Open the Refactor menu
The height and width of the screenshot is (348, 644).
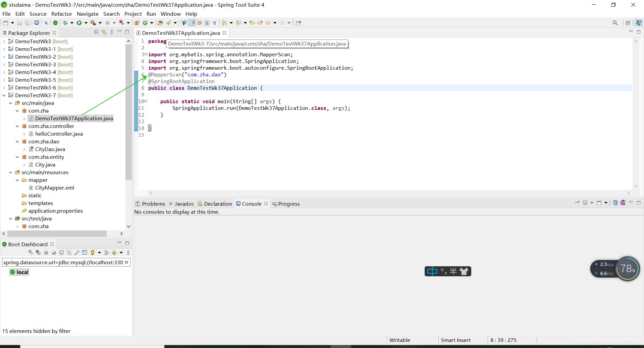coord(61,14)
